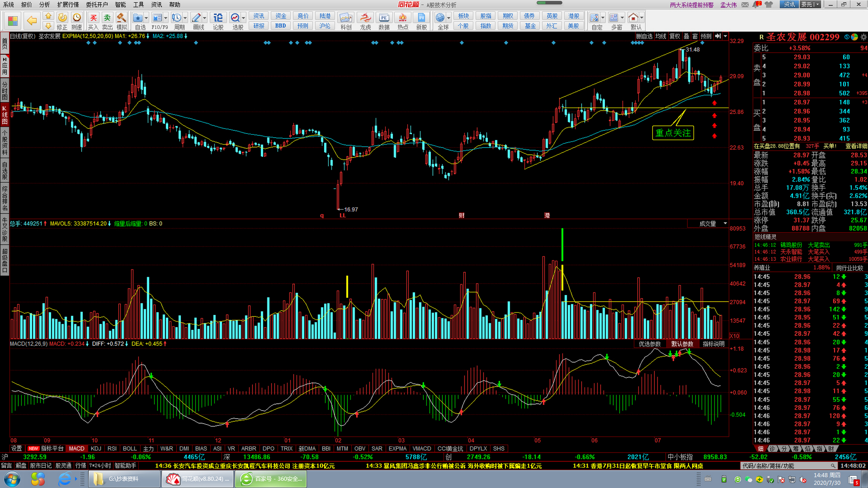Click the 买入 (buy) toolbar icon
868x488 pixels.
tap(93, 18)
